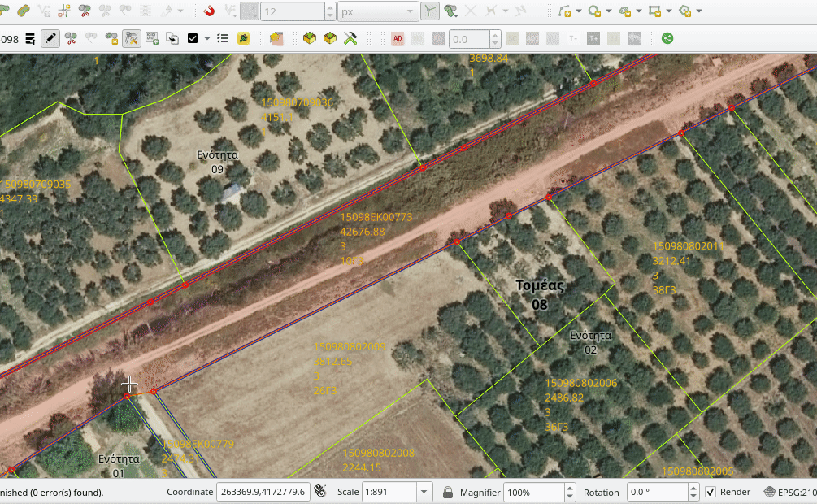Viewport: 817px width, 504px height.
Task: Click the green share icon
Action: pyautogui.click(x=667, y=38)
